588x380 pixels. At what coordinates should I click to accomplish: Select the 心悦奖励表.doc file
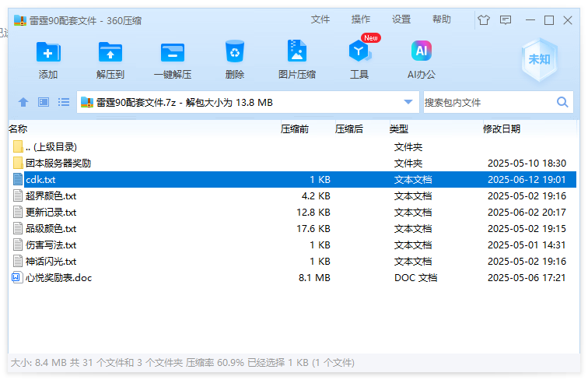[58, 278]
